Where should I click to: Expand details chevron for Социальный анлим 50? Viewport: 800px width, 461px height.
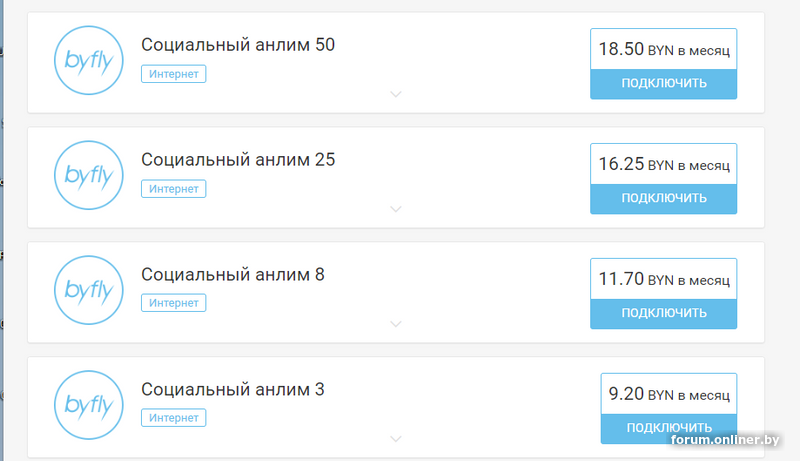396,94
